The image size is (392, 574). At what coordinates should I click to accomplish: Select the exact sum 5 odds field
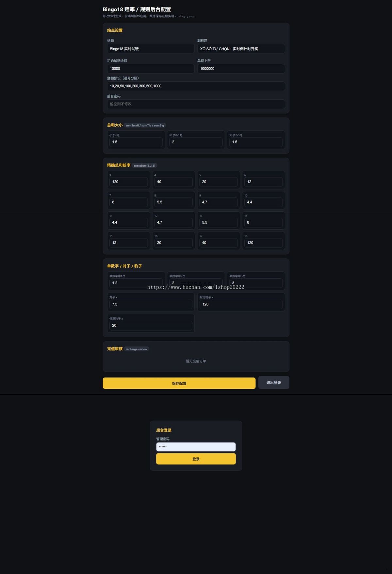point(219,182)
